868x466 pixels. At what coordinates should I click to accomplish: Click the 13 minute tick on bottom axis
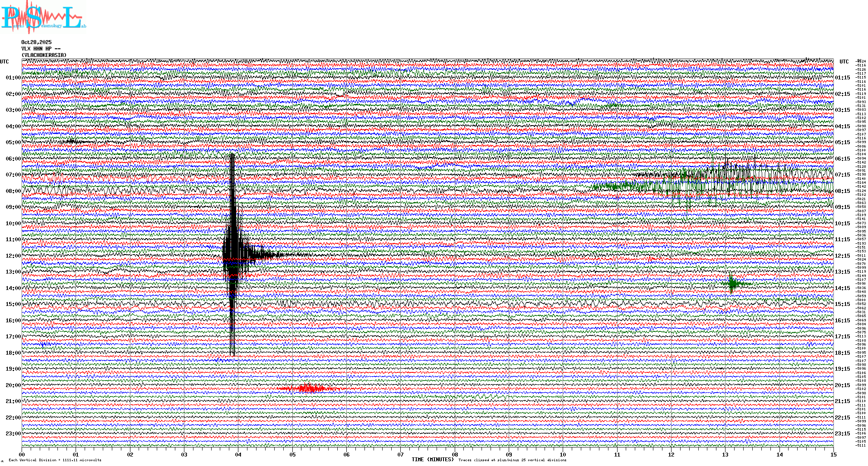tap(725, 455)
